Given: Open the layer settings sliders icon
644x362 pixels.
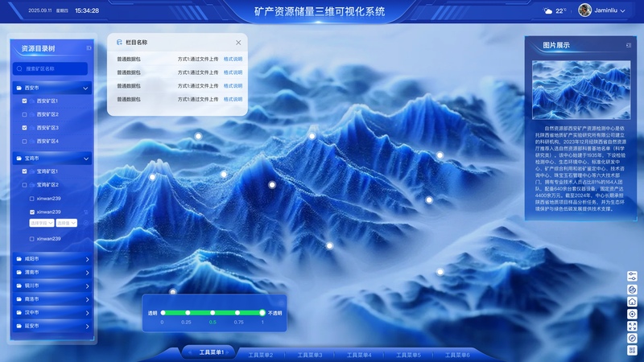Looking at the screenshot, I should point(632,276).
